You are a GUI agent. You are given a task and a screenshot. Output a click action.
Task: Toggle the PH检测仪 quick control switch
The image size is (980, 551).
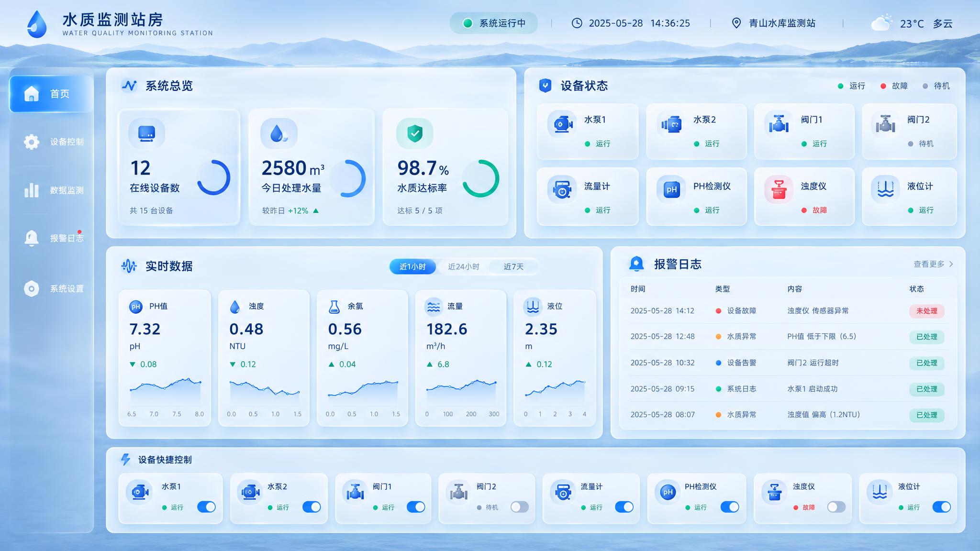pyautogui.click(x=730, y=507)
